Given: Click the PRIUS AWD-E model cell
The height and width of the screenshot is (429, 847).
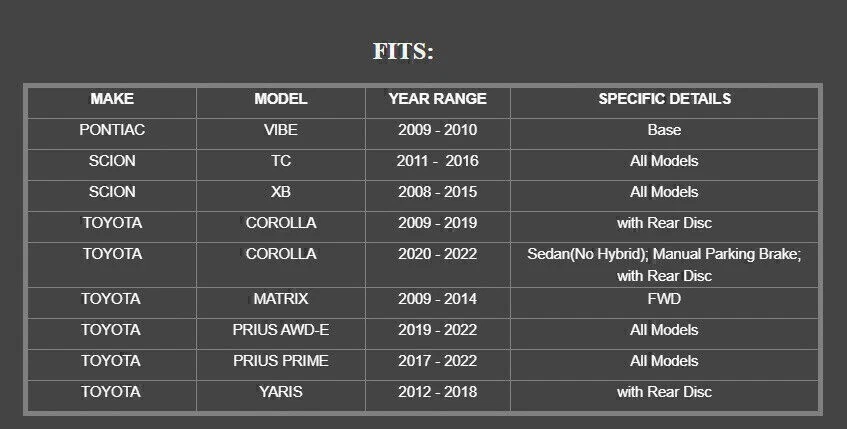Looking at the screenshot, I should click(x=281, y=330).
